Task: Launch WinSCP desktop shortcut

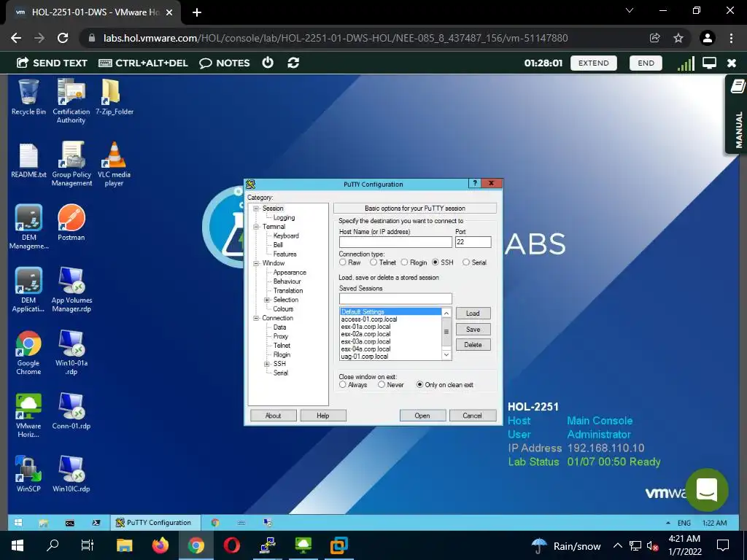Action: [x=28, y=474]
